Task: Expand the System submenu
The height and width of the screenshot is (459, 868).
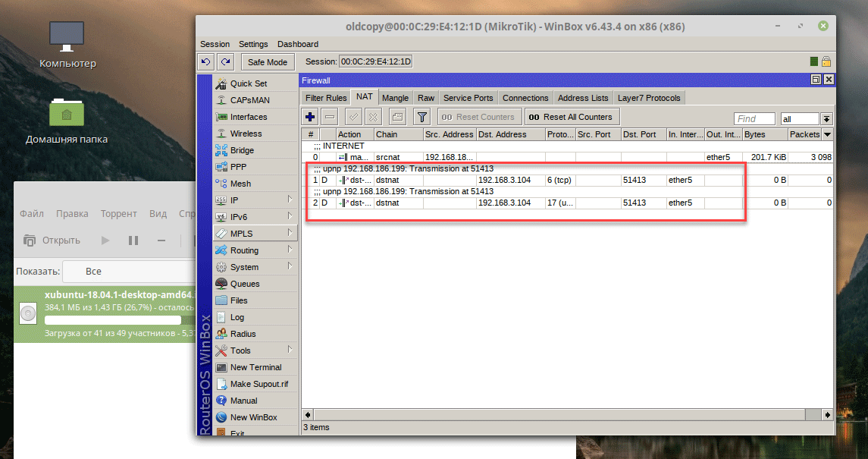Action: click(x=255, y=267)
